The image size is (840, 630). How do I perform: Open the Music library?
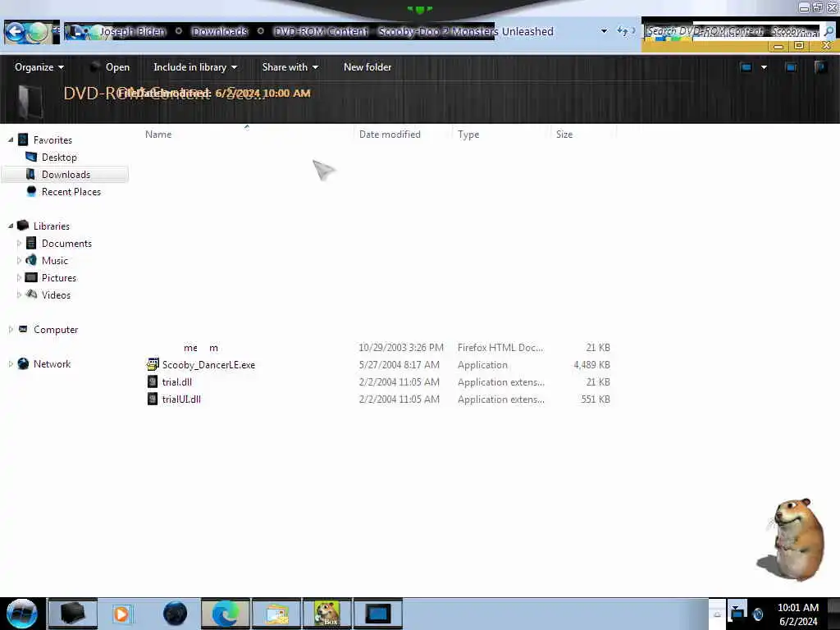pos(55,260)
